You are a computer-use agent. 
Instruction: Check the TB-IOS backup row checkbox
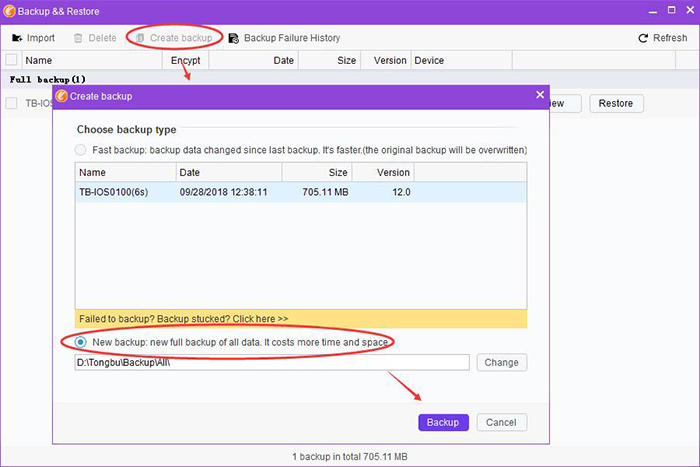point(11,103)
